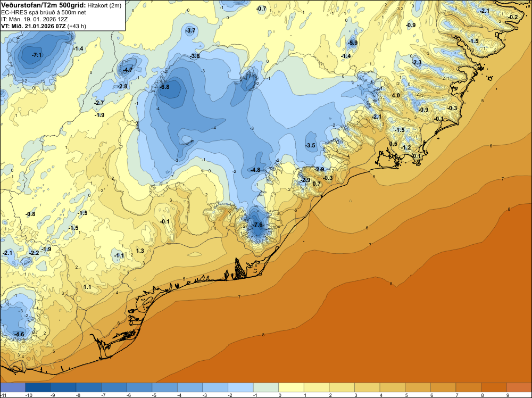This screenshot has width=532, height=398.
Task: Click the dark orange legend swatch right of 8
Action: point(494,387)
